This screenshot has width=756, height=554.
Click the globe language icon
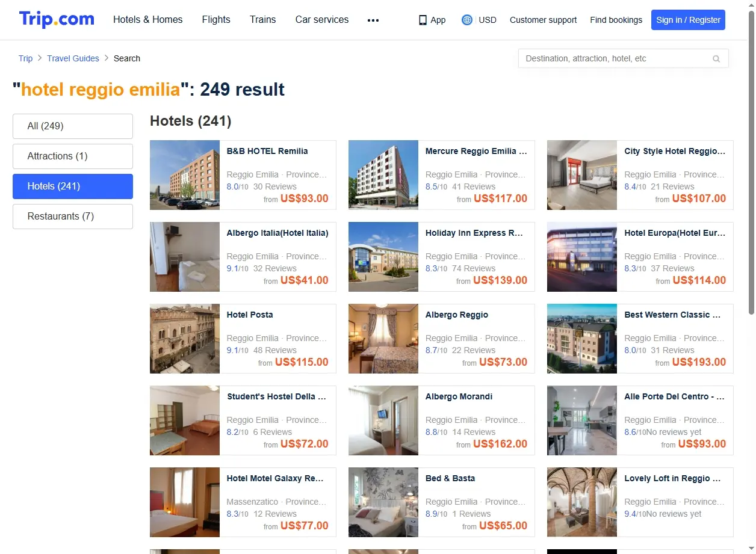tap(467, 20)
